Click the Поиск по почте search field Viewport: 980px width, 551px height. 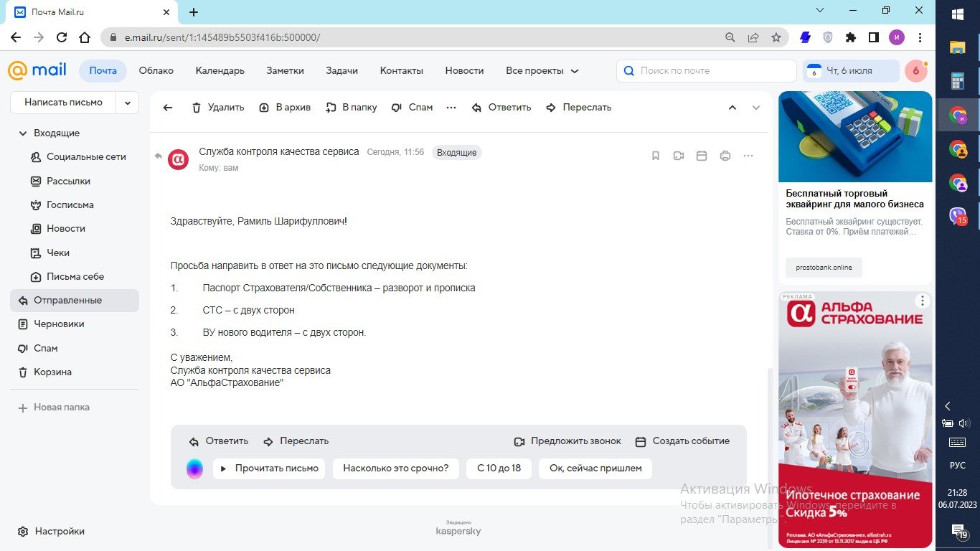[x=710, y=71]
